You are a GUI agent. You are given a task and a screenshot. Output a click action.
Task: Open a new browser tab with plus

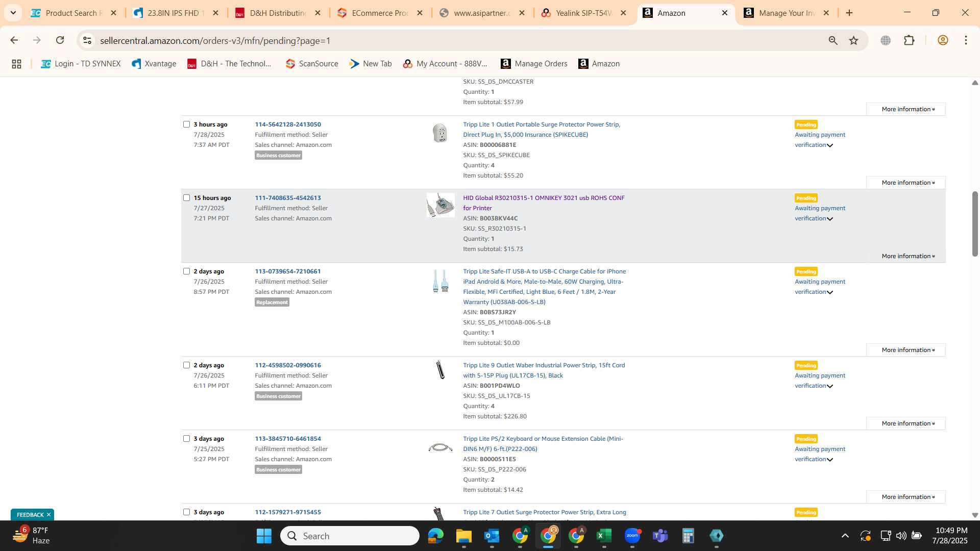coord(849,13)
